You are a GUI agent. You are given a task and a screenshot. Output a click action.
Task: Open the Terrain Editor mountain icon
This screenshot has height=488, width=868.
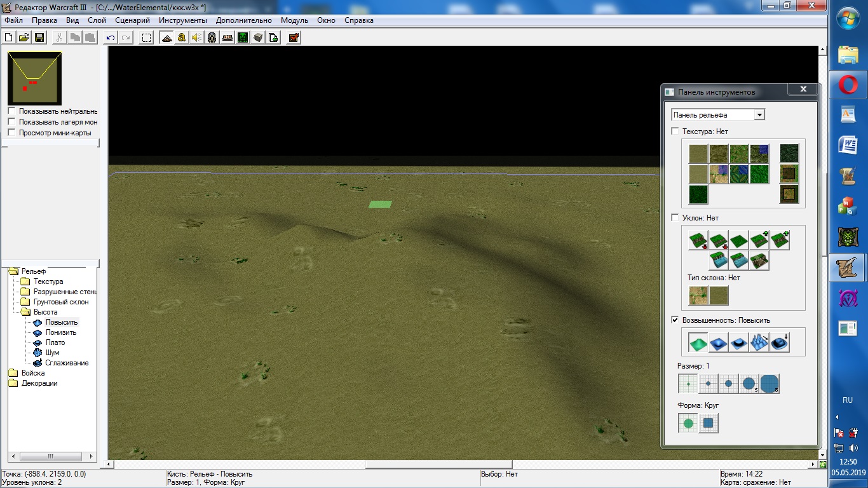(x=166, y=37)
